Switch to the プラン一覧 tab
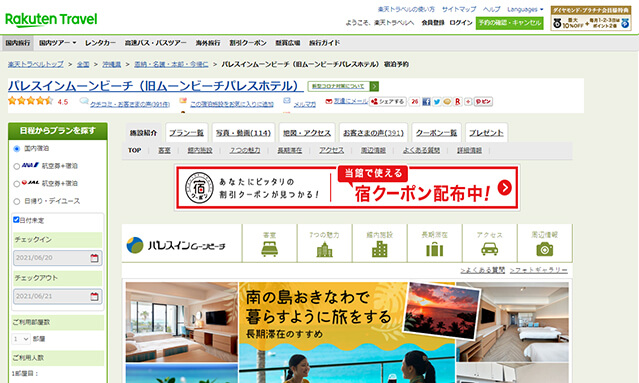 click(x=187, y=133)
